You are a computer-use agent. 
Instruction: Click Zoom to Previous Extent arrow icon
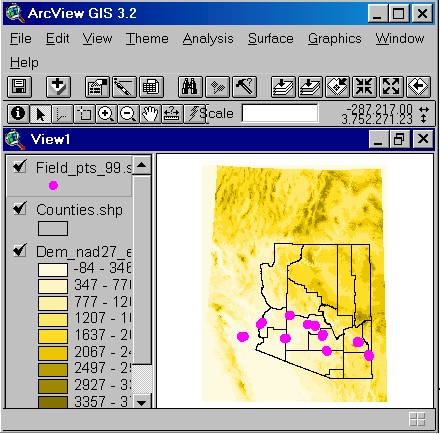(419, 87)
